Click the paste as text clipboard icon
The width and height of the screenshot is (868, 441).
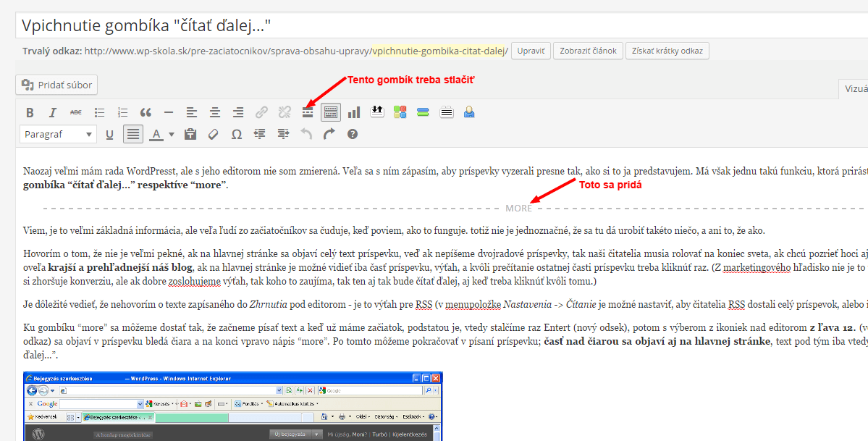[190, 135]
